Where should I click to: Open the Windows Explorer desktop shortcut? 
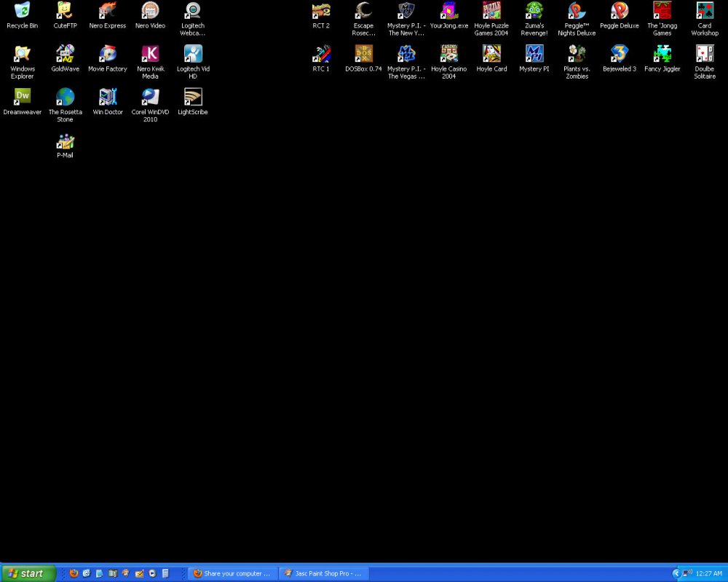coord(22,55)
